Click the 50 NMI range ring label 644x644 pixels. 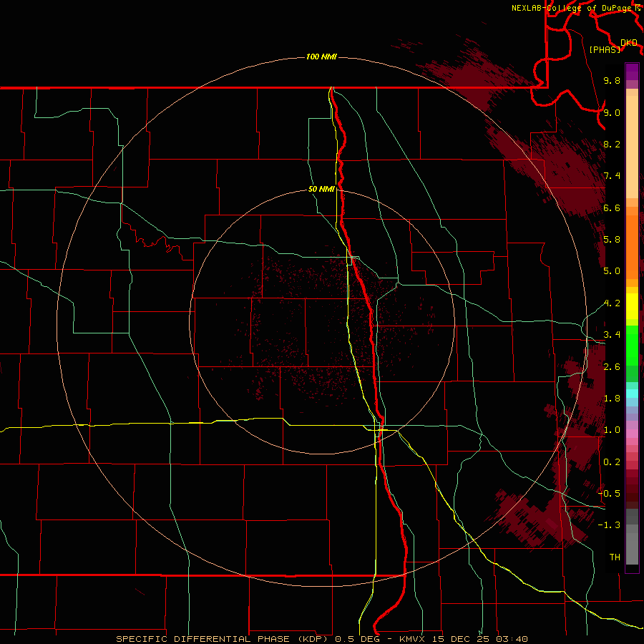click(x=321, y=189)
